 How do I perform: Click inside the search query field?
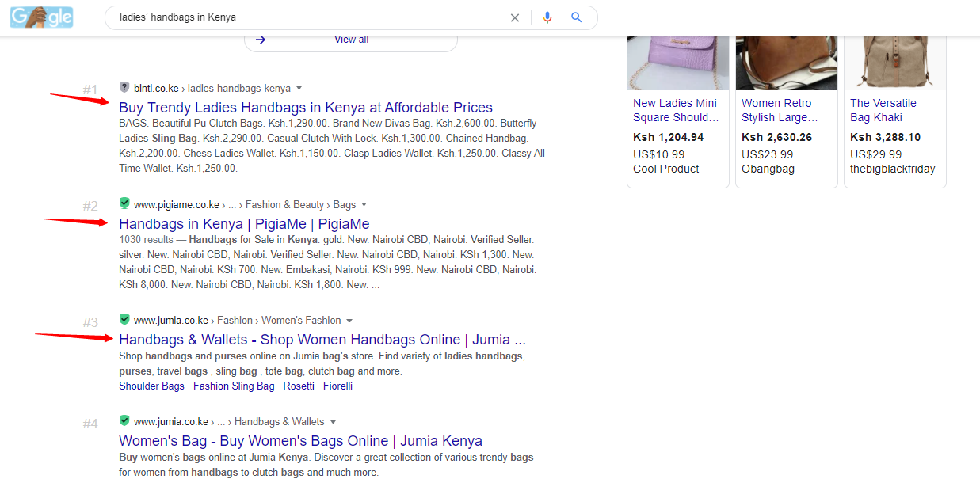[309, 17]
